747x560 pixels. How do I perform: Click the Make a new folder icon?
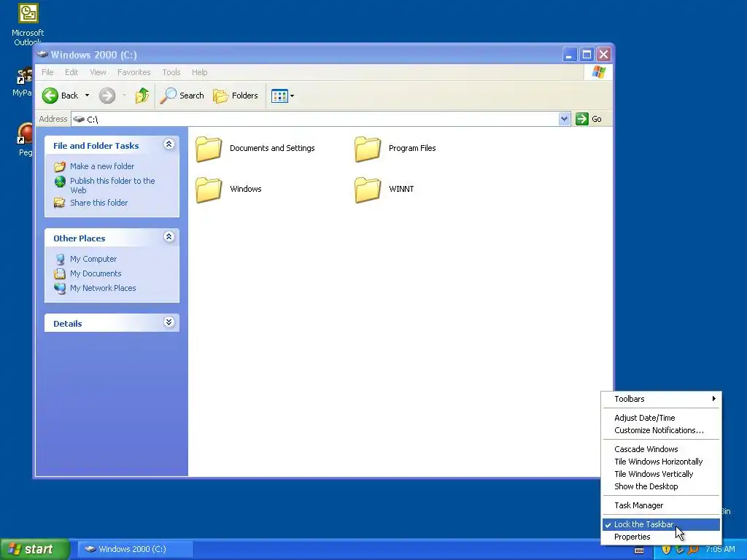point(60,167)
